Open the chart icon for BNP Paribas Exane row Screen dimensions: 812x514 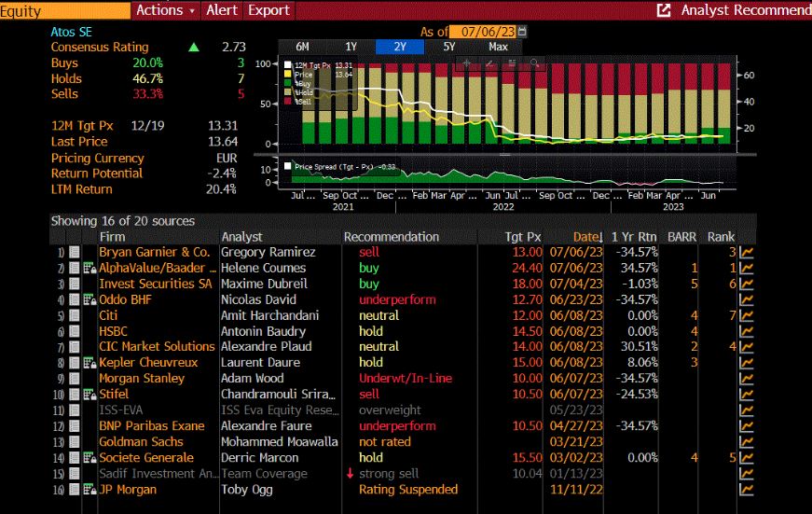point(746,426)
